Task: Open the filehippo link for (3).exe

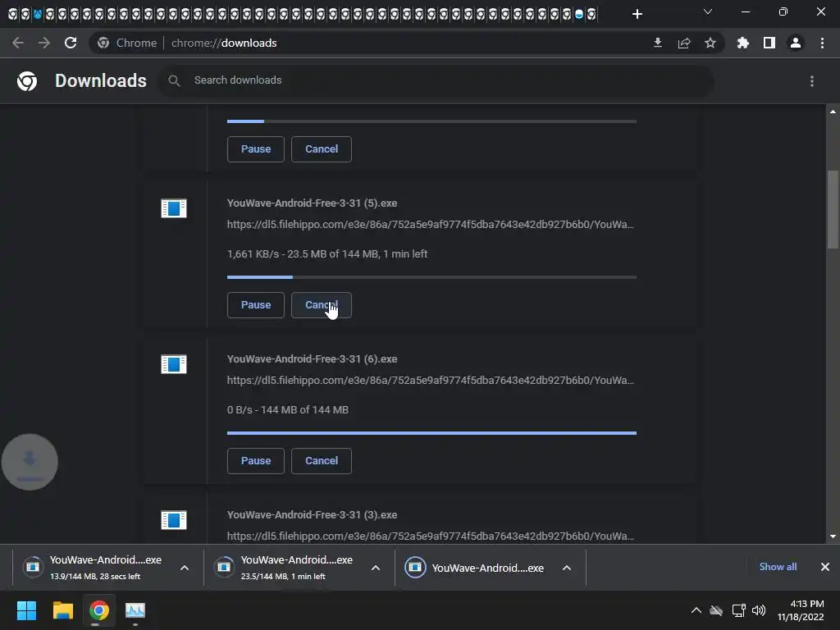Action: click(430, 536)
